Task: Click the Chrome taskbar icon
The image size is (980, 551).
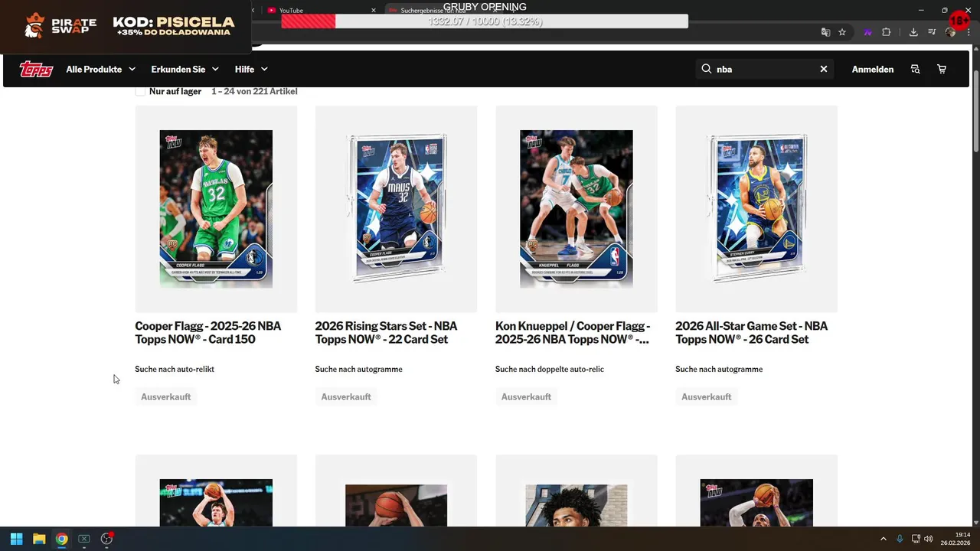Action: click(61, 539)
